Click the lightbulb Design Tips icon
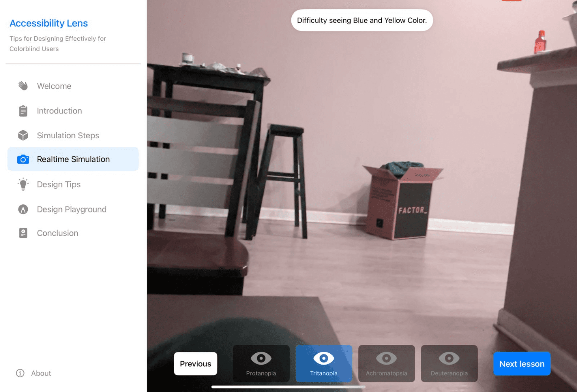This screenshot has height=392, width=577. 23,184
